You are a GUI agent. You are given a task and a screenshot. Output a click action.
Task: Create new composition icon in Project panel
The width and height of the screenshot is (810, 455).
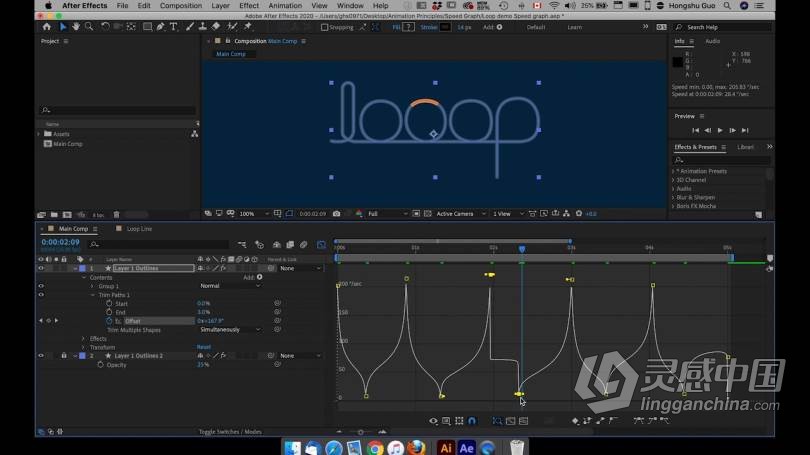tap(67, 215)
